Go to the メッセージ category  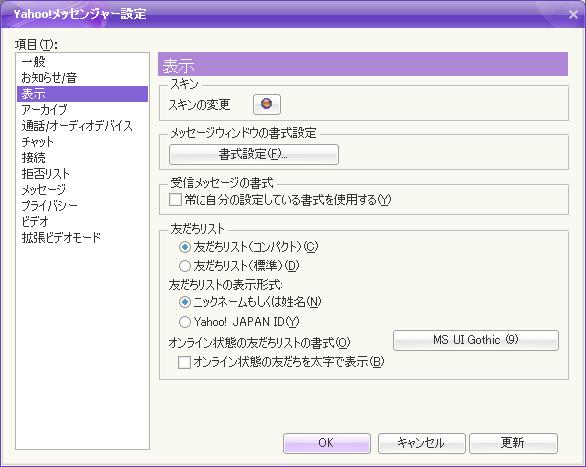(82, 190)
